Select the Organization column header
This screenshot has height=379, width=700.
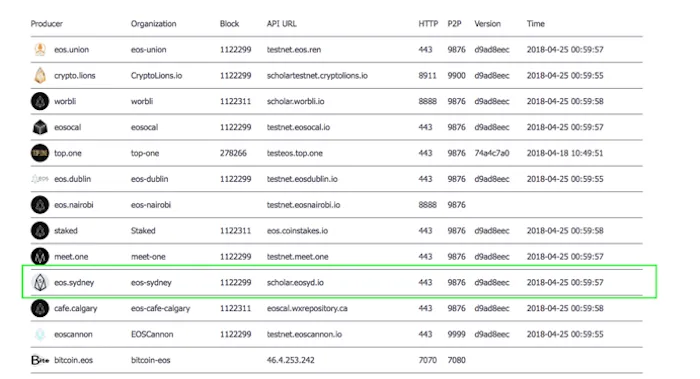pyautogui.click(x=153, y=24)
